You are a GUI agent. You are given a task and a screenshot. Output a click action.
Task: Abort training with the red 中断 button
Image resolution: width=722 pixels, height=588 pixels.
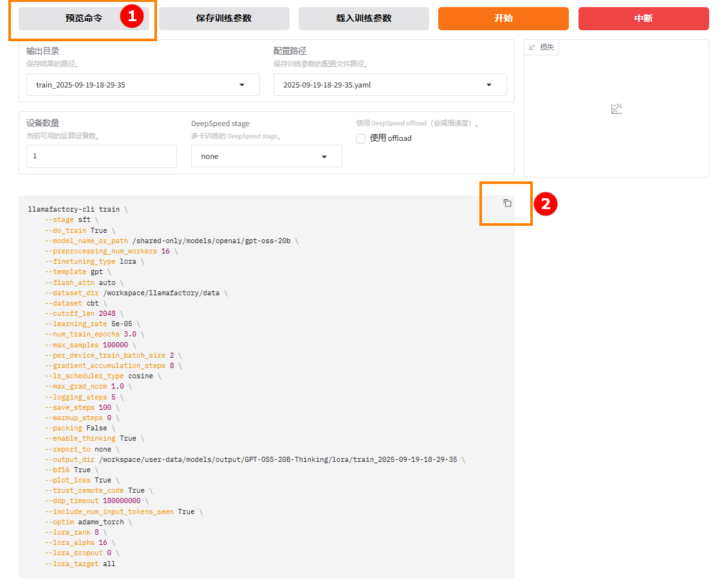[643, 19]
